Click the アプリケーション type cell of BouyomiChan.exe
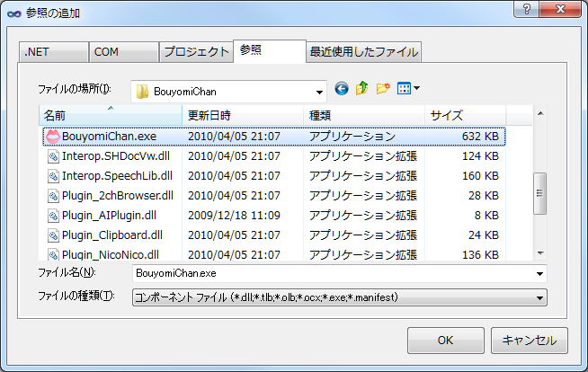 tap(352, 137)
